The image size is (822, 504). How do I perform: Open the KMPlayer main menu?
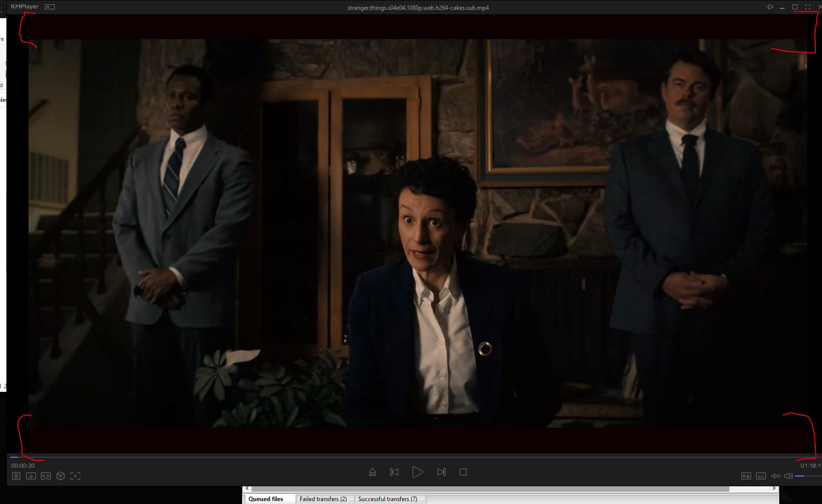(x=25, y=7)
